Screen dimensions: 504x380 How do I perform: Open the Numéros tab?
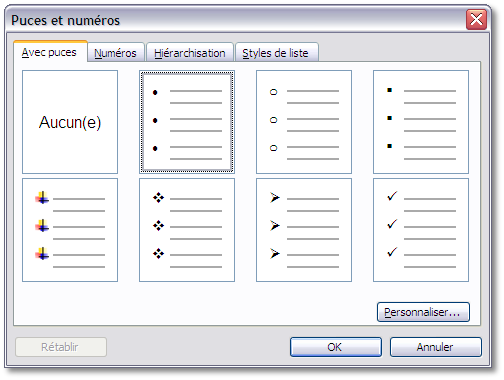(116, 53)
